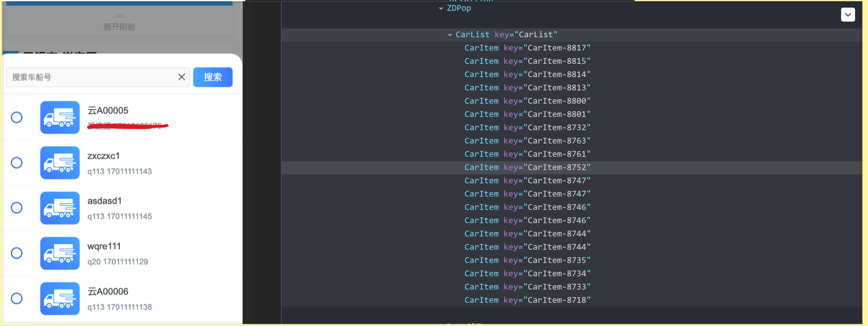Select CarItem-8817 in component tree

527,48
